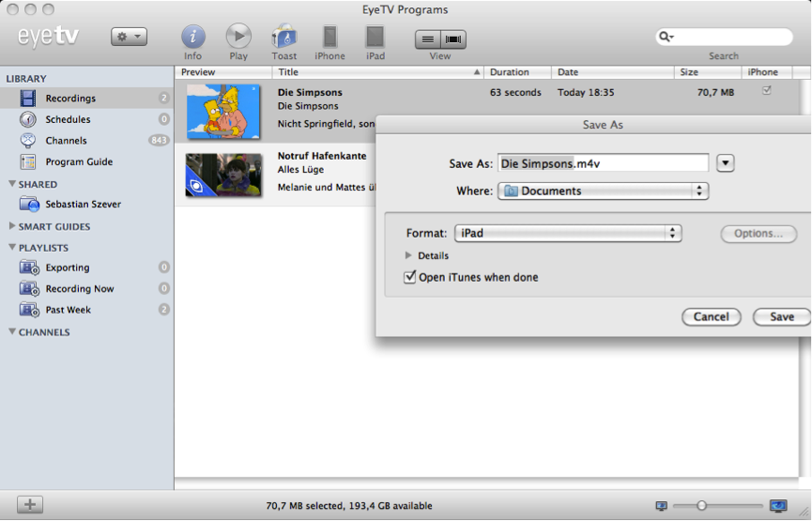The width and height of the screenshot is (812, 521).
Task: Click the search magnifier icon
Action: click(665, 37)
